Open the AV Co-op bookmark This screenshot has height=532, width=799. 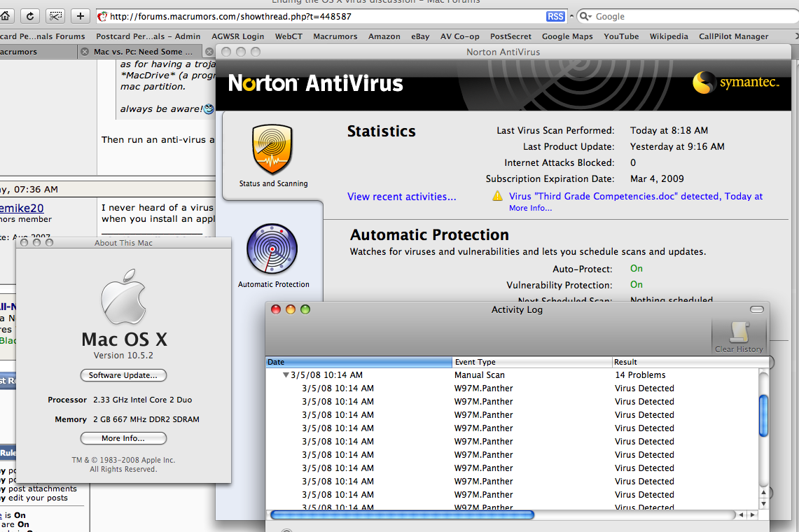click(x=459, y=36)
